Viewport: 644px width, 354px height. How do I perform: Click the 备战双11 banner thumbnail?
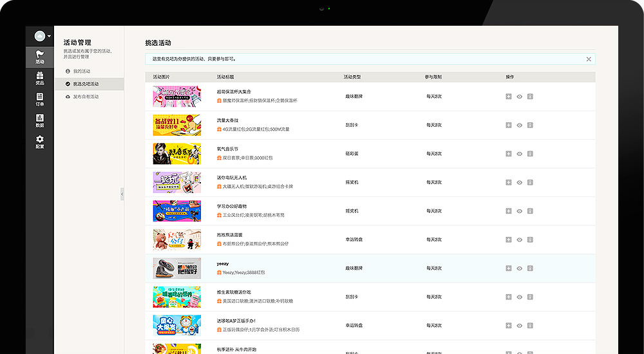coord(176,126)
